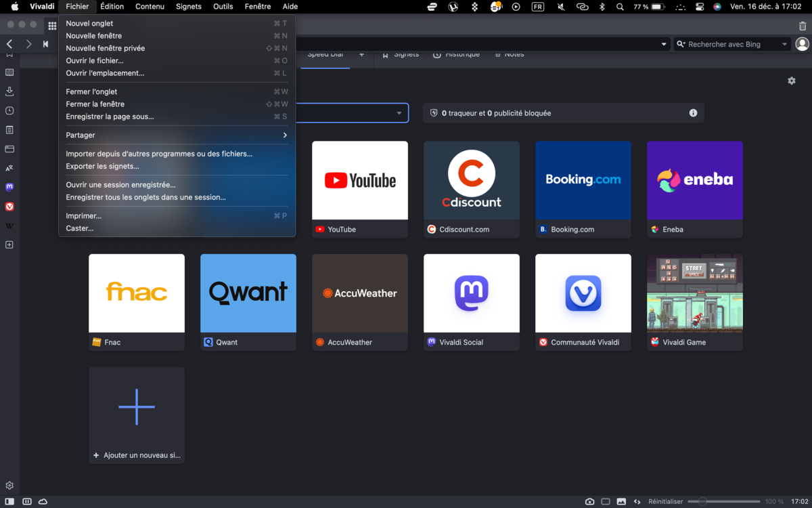Switch to the Notes tab

pos(510,54)
